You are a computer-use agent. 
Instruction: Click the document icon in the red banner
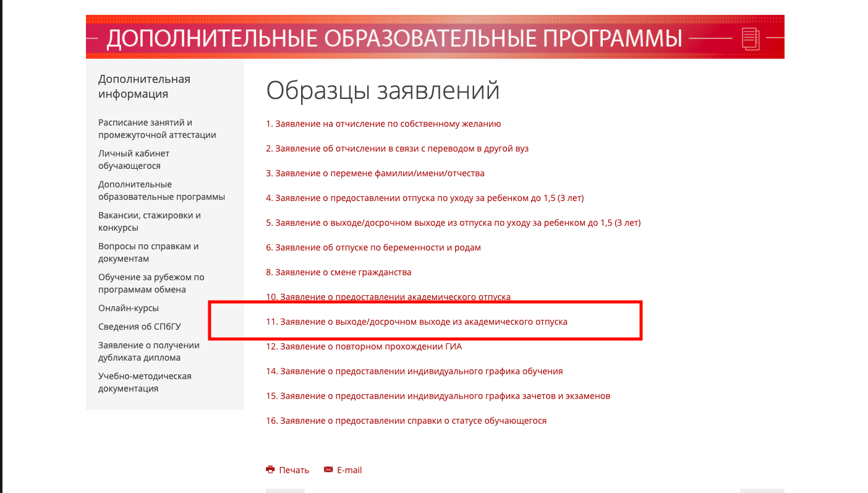tap(750, 39)
